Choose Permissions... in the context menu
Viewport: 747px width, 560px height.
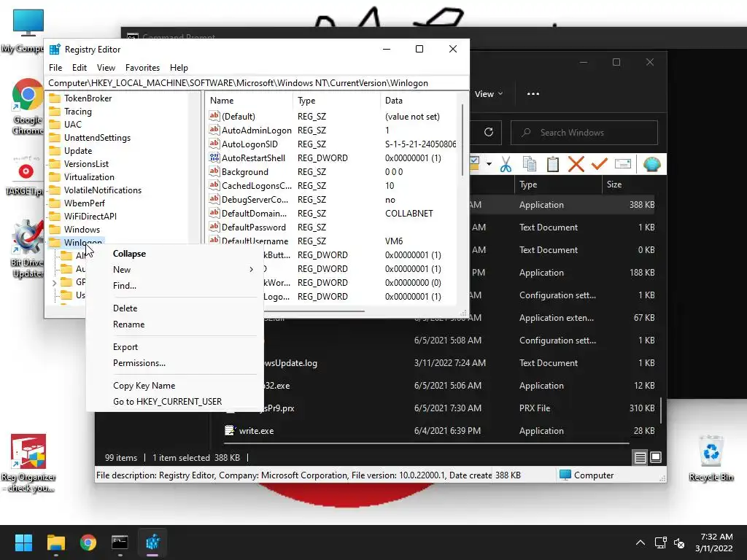click(x=174, y=363)
